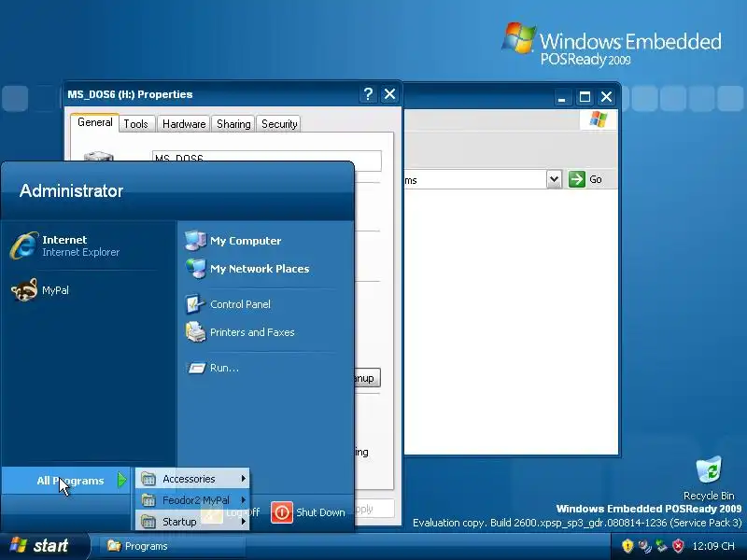Switch to the Tools tab
747x560 pixels.
[x=136, y=124]
